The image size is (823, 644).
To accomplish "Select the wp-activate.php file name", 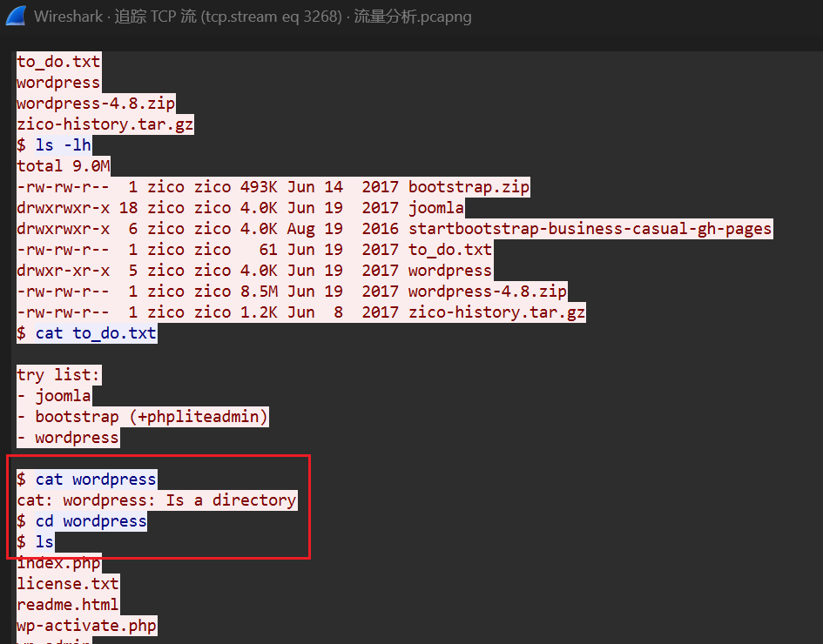I will point(87,626).
